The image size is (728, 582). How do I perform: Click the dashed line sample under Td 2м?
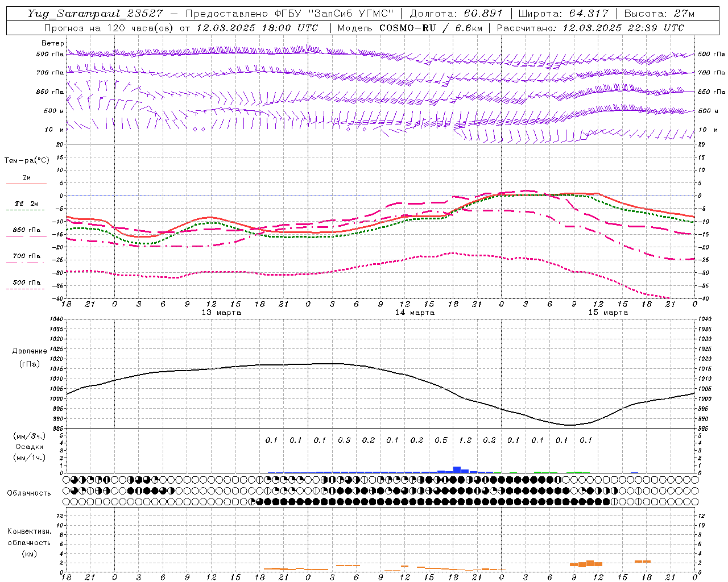tap(26, 210)
